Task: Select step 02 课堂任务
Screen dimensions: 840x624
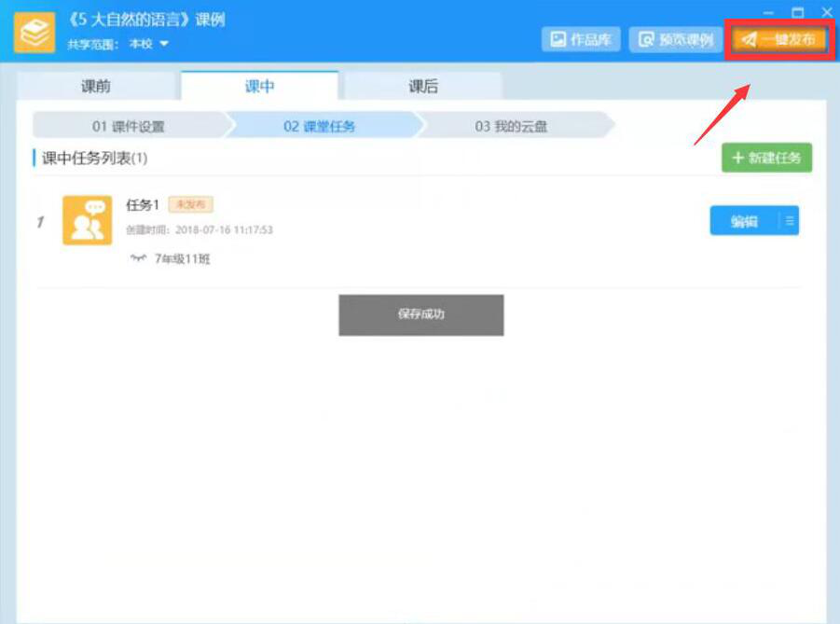Action: coord(319,126)
